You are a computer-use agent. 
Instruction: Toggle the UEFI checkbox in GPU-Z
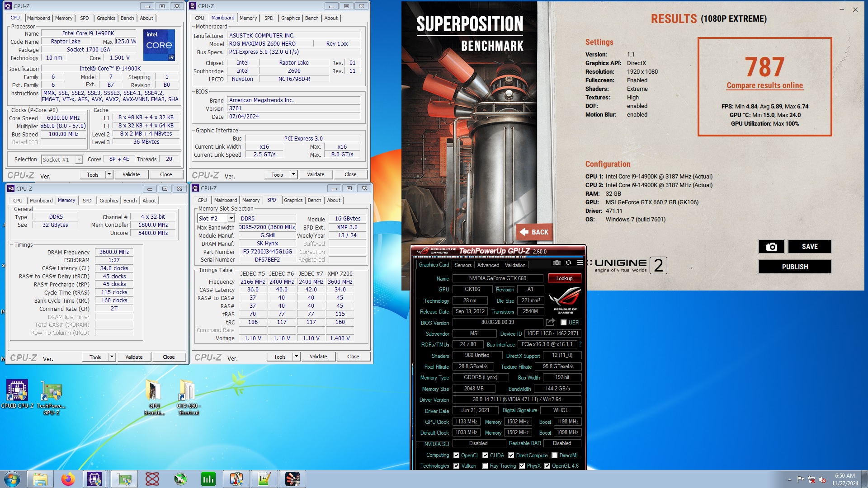pos(563,323)
